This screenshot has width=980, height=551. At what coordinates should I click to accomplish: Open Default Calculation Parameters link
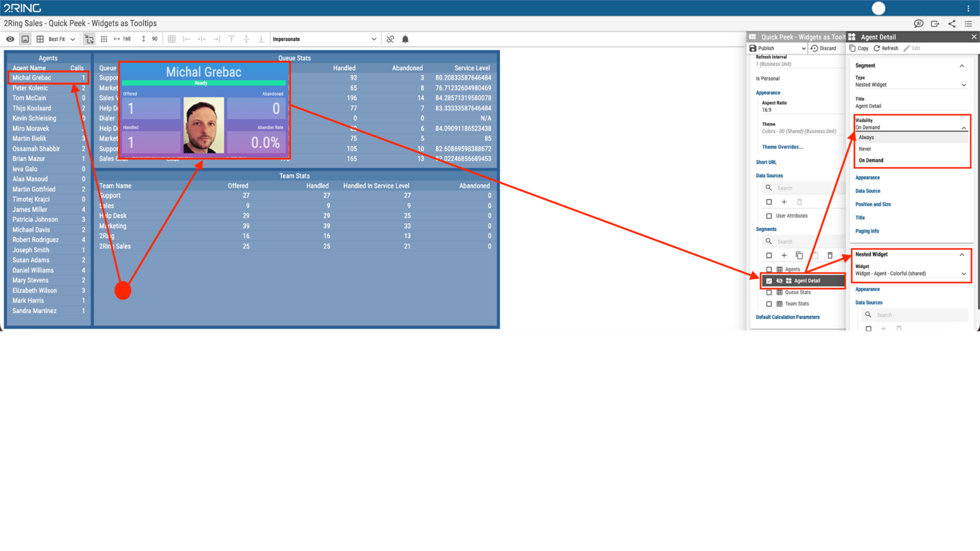(x=788, y=317)
